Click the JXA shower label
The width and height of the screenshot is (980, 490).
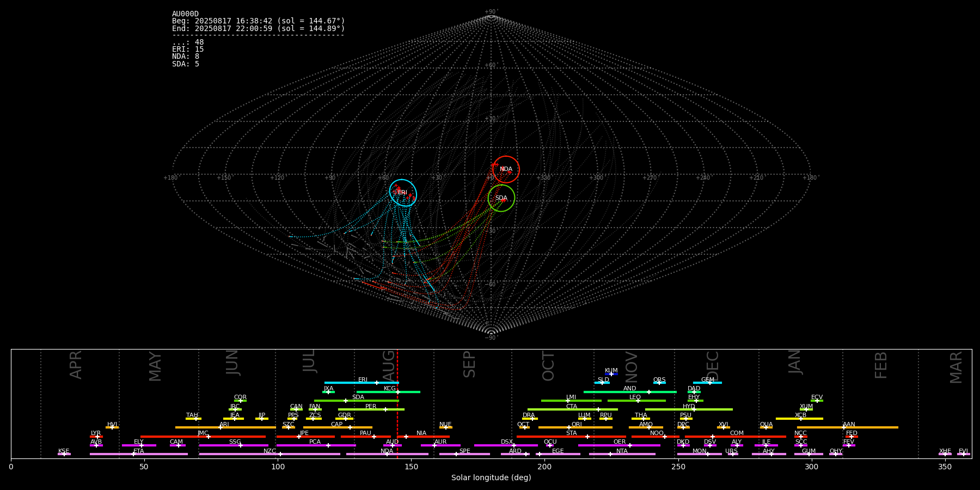(328, 389)
